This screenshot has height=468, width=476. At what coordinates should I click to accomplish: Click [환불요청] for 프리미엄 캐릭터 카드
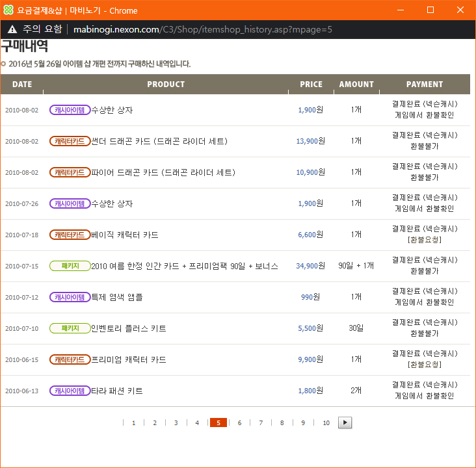[425, 365]
